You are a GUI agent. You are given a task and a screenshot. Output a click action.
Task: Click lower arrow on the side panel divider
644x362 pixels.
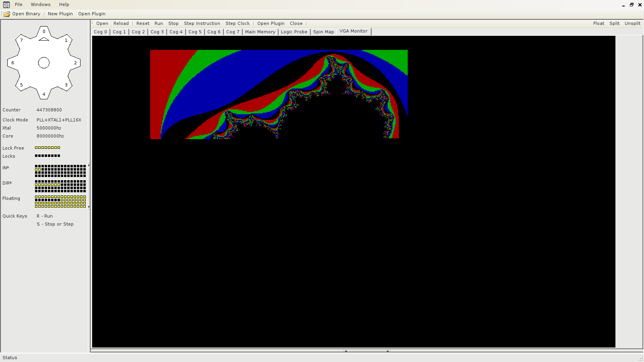[89, 207]
